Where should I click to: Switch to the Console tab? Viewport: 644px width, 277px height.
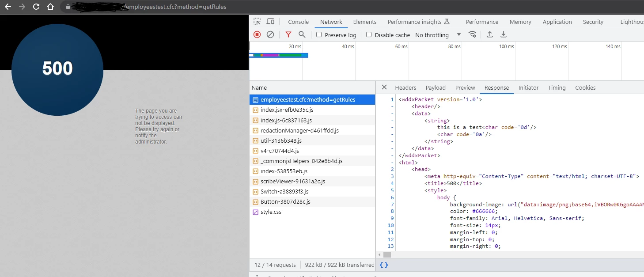pos(298,22)
